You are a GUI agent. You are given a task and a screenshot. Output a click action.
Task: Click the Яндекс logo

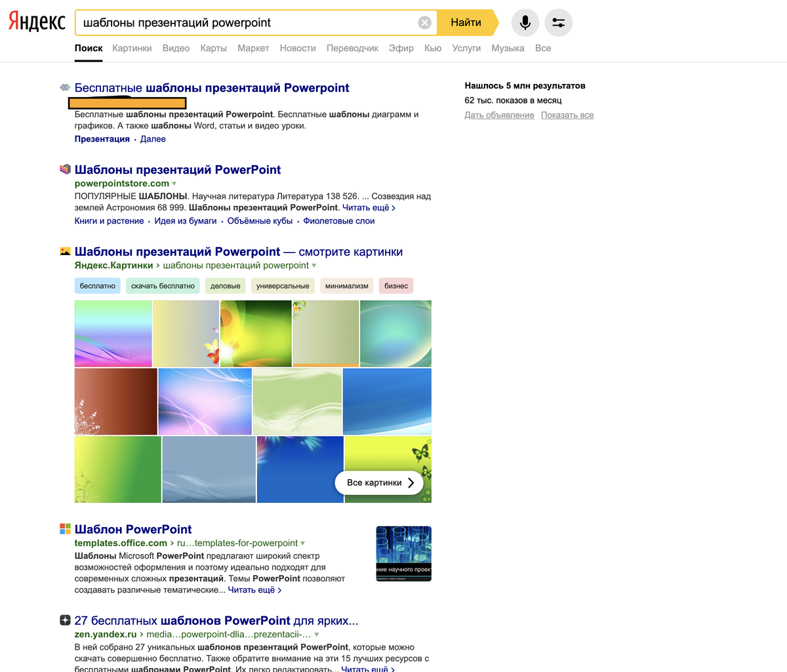click(x=37, y=22)
